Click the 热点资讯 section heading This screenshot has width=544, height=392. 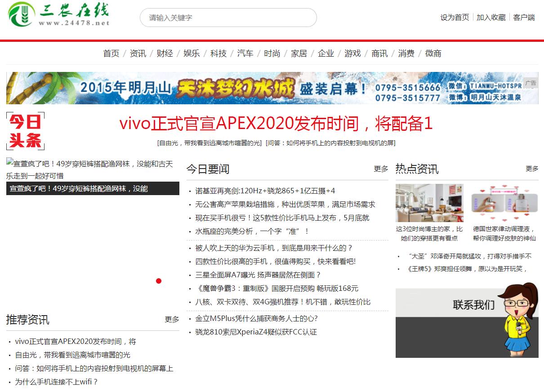point(417,169)
